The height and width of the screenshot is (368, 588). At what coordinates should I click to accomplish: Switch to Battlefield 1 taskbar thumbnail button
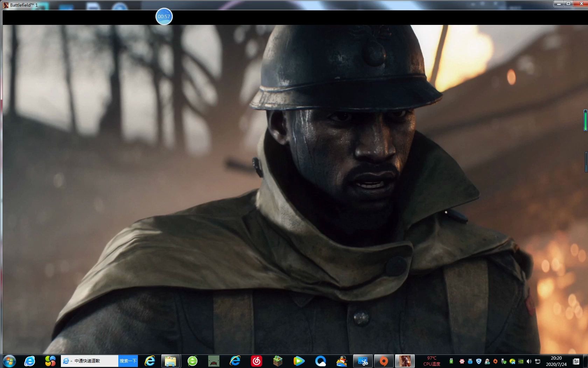(405, 361)
